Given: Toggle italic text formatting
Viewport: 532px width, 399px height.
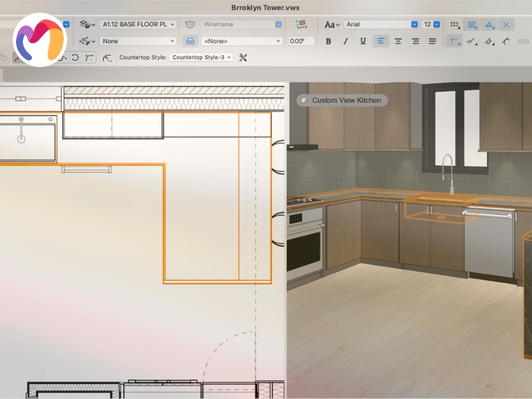Looking at the screenshot, I should 346,41.
